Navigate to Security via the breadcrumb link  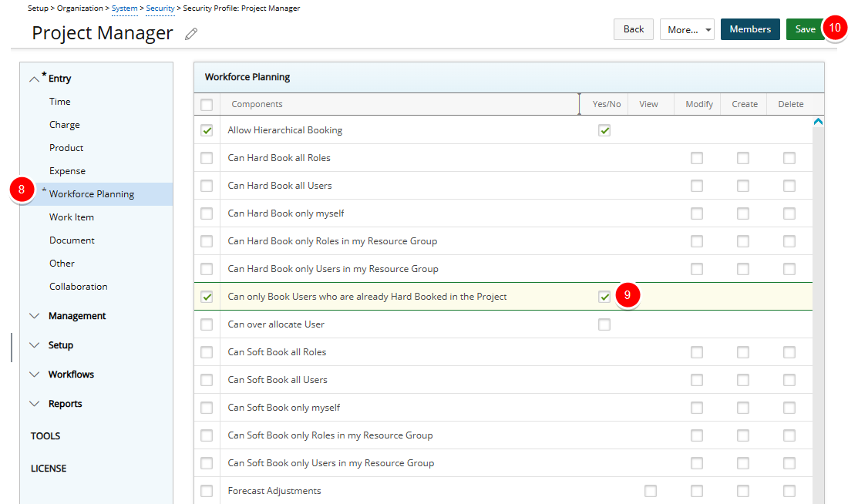(160, 8)
